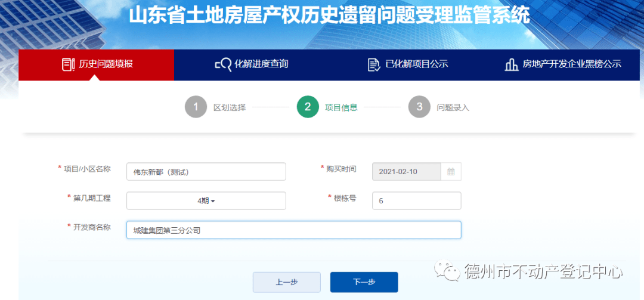Click the 楼栋号 label
Screen dimensions: 644x300
tap(345, 198)
